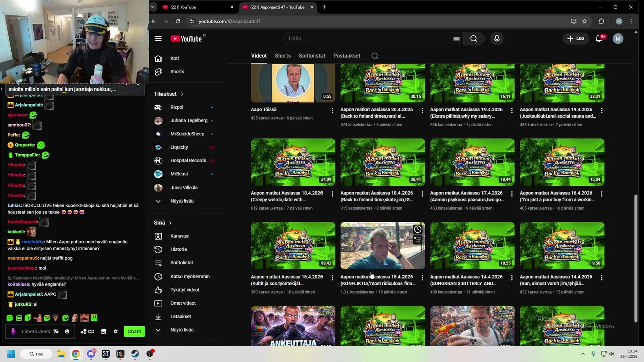Open Aapon matkat Aasiassa 16.4.2026 Kultit title

tap(287, 280)
